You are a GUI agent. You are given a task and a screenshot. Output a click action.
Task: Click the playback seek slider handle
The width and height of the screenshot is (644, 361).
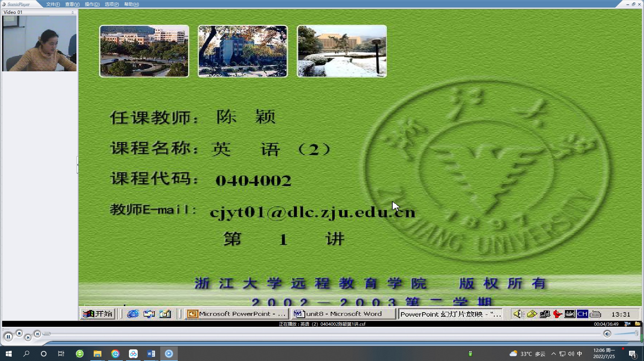[47, 334]
